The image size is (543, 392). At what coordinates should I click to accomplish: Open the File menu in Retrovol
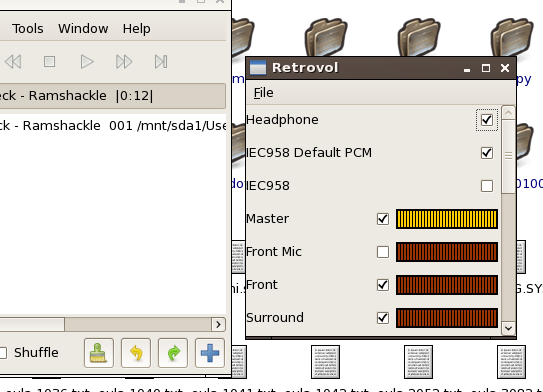click(x=263, y=93)
